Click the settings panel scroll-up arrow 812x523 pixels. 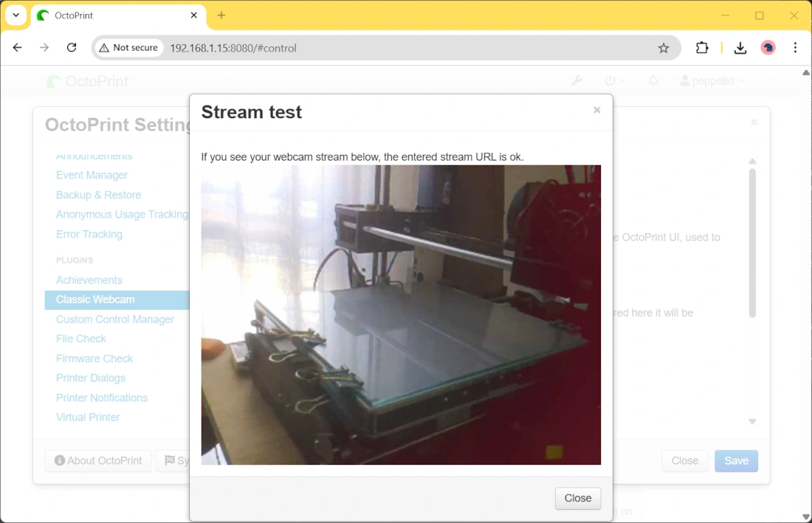(x=752, y=162)
